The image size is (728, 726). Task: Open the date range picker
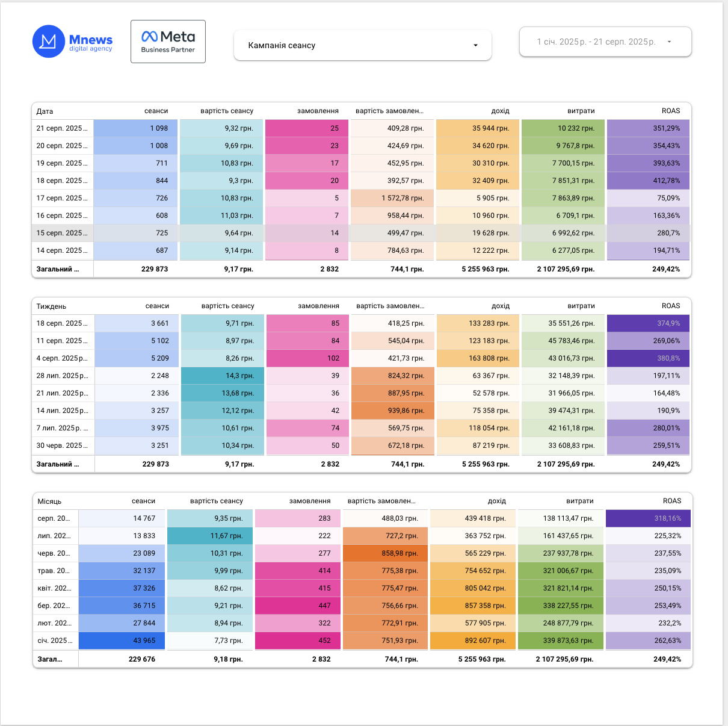pyautogui.click(x=605, y=42)
